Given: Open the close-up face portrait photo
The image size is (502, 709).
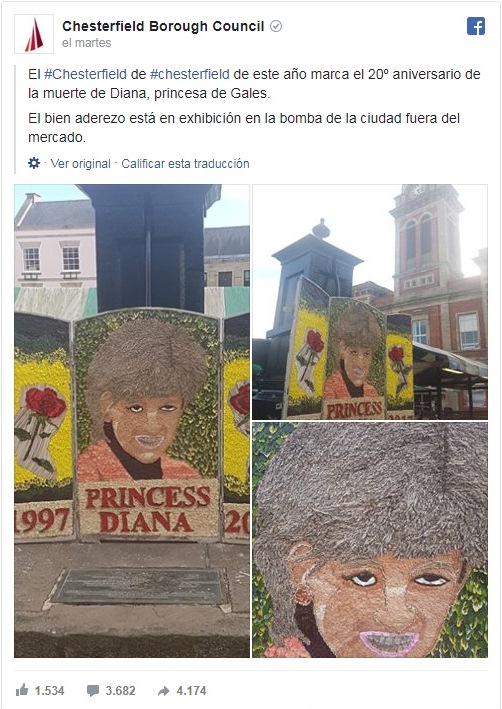Looking at the screenshot, I should click(x=369, y=539).
